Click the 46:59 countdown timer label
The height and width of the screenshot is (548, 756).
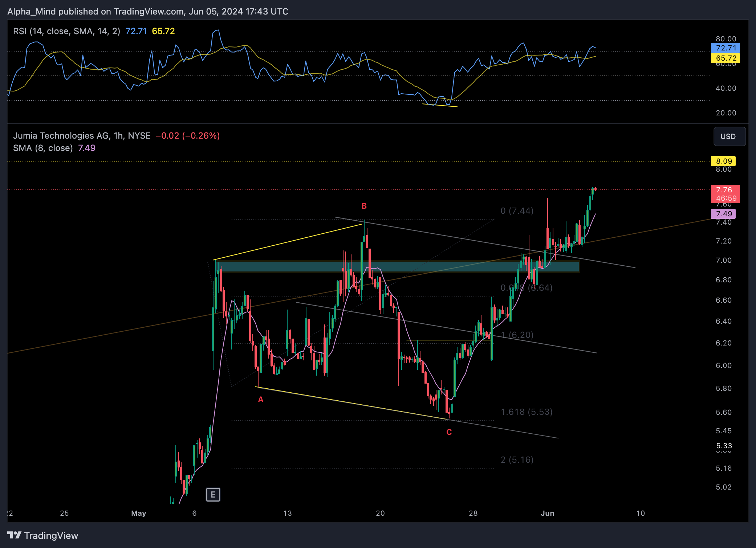click(x=726, y=199)
